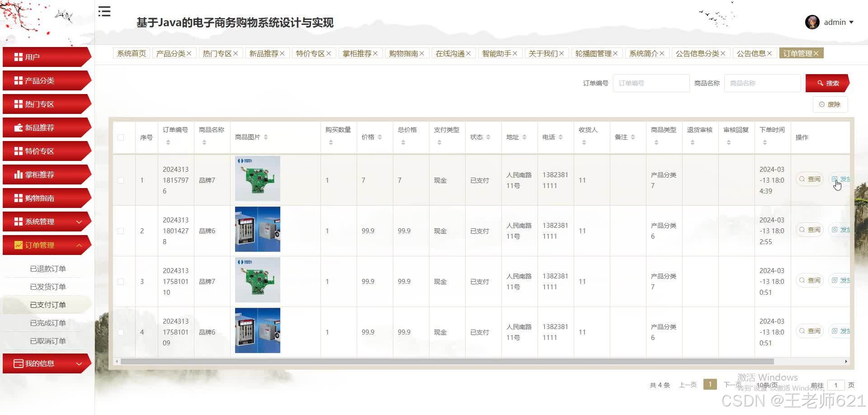Open the 掌柜推荐 sidebar menu
Screen dimensions: 868x415
click(47, 174)
